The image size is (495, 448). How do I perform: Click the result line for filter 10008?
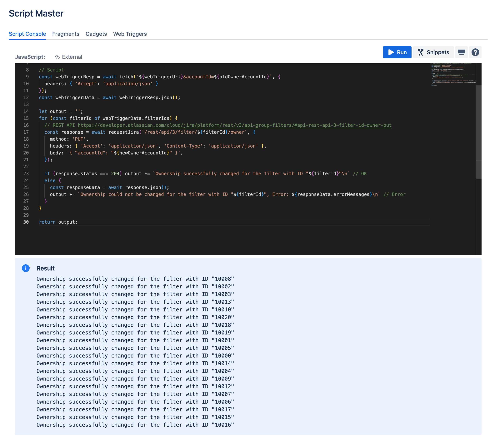click(135, 279)
